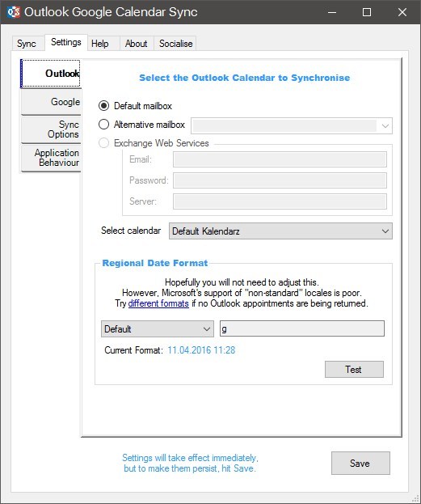The image size is (421, 504).
Task: Minimize the Outlook Google Calendar Sync window
Action: click(x=332, y=12)
